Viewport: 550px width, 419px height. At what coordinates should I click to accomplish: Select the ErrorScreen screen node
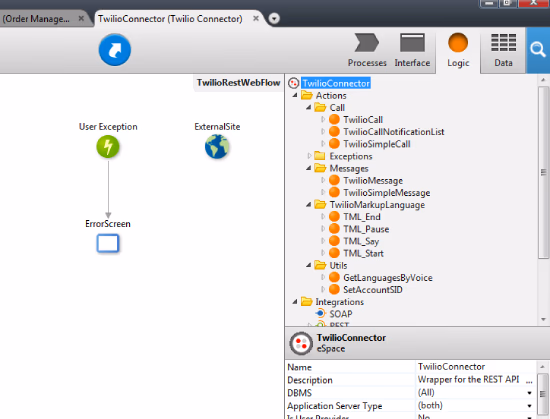pyautogui.click(x=108, y=243)
